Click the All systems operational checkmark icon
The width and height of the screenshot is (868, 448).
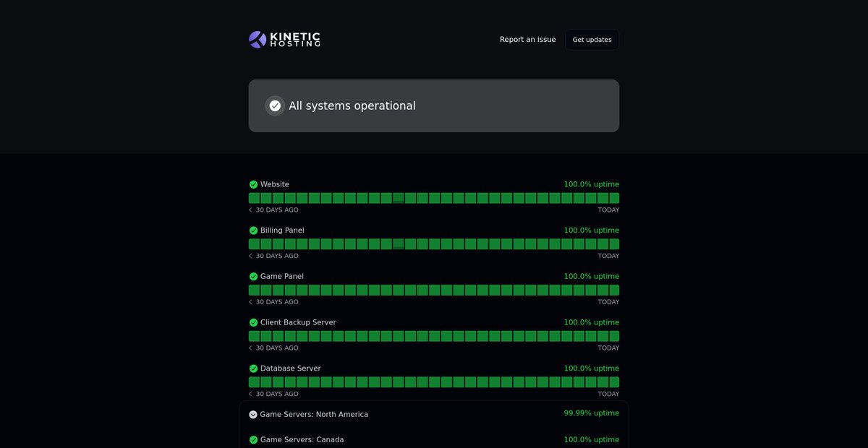[x=275, y=105]
